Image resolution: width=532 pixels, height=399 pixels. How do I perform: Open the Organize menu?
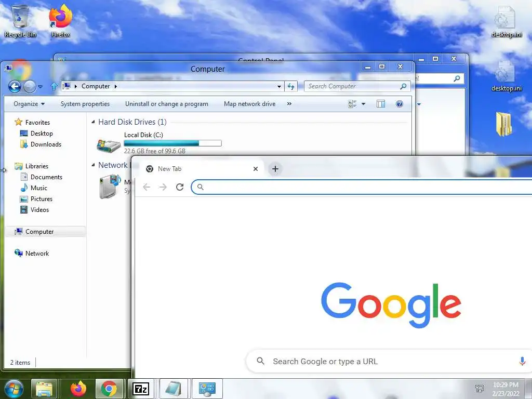[x=29, y=104]
